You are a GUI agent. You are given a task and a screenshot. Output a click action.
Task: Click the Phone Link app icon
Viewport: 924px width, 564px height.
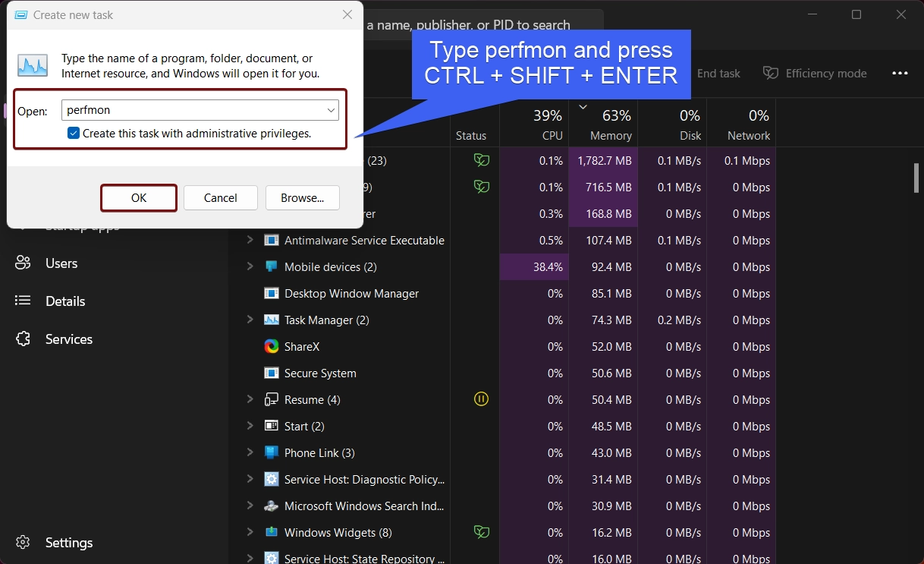(x=271, y=452)
